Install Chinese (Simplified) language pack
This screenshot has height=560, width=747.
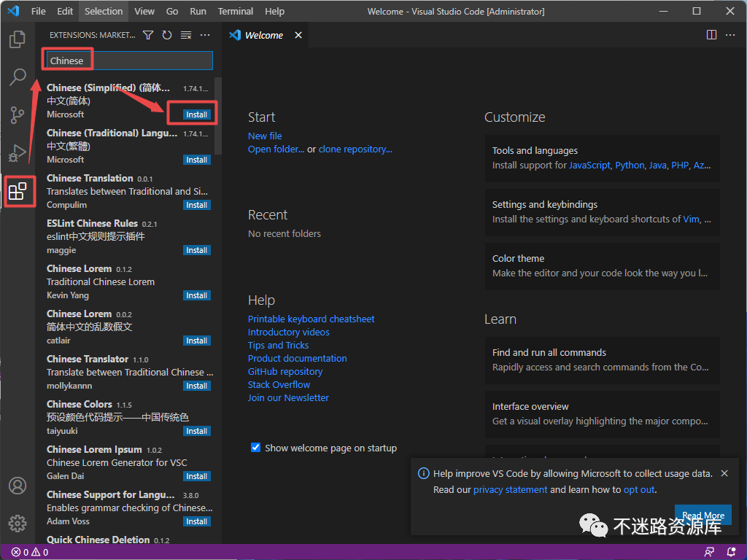point(197,114)
